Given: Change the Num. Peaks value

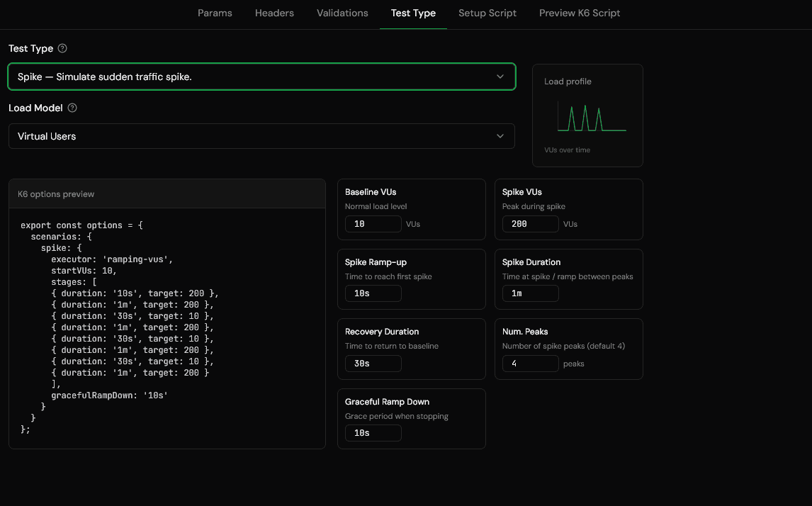Looking at the screenshot, I should 530,363.
